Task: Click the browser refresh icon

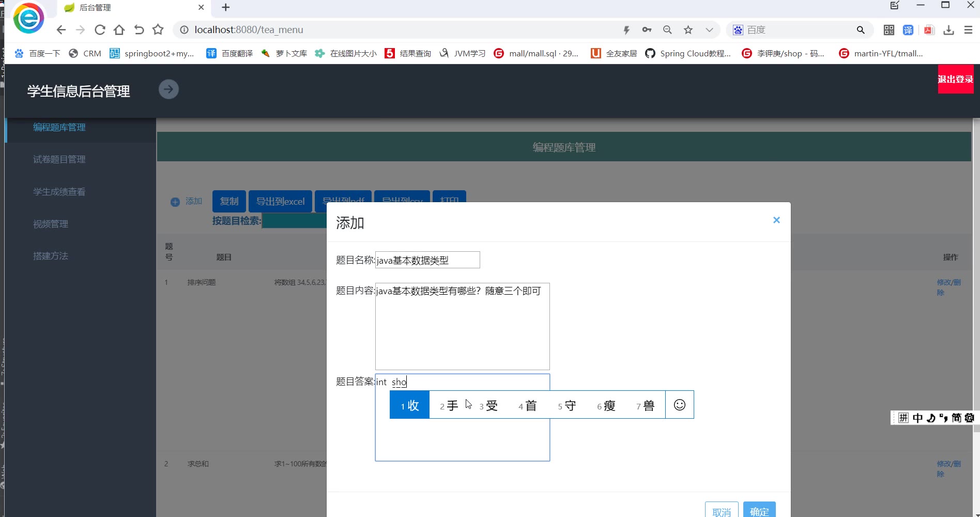Action: tap(100, 30)
